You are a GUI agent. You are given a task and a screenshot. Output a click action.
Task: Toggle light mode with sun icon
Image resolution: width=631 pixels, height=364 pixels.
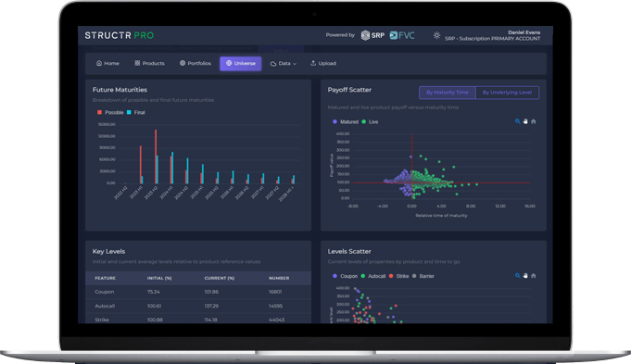pos(436,35)
